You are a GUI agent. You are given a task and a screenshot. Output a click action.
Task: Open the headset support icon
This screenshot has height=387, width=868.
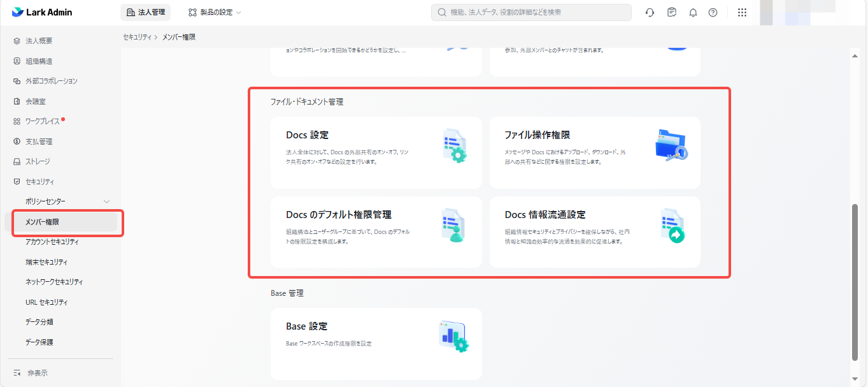[x=650, y=12]
